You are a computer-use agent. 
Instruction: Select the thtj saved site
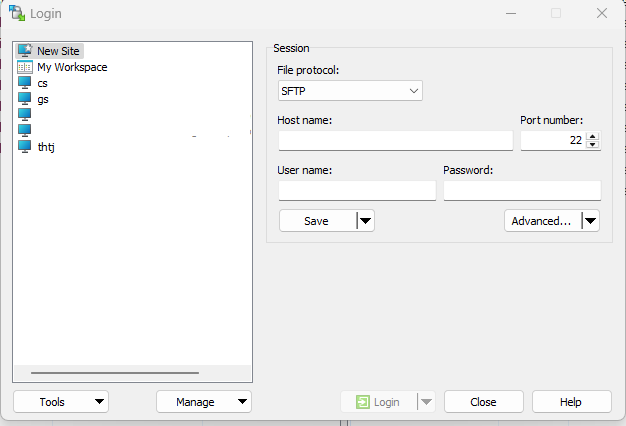point(46,147)
